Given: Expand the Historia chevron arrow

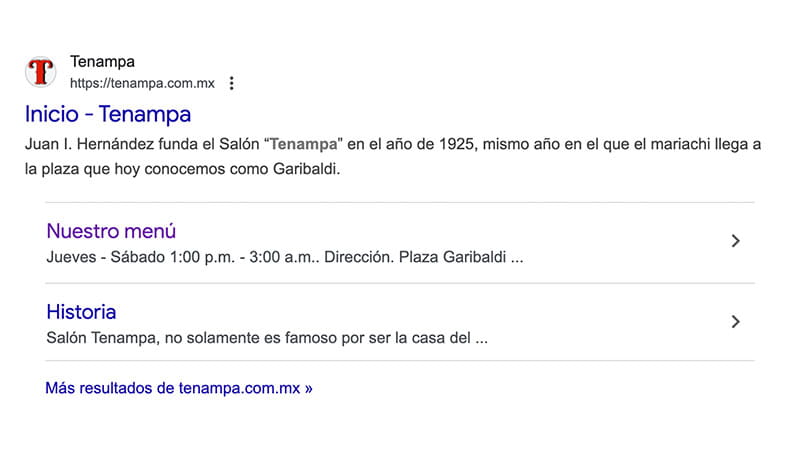Looking at the screenshot, I should point(735,321).
